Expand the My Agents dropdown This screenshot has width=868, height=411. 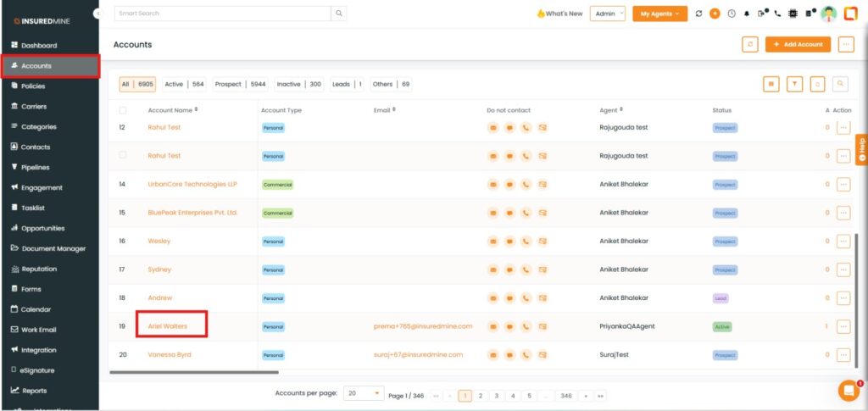coord(659,14)
